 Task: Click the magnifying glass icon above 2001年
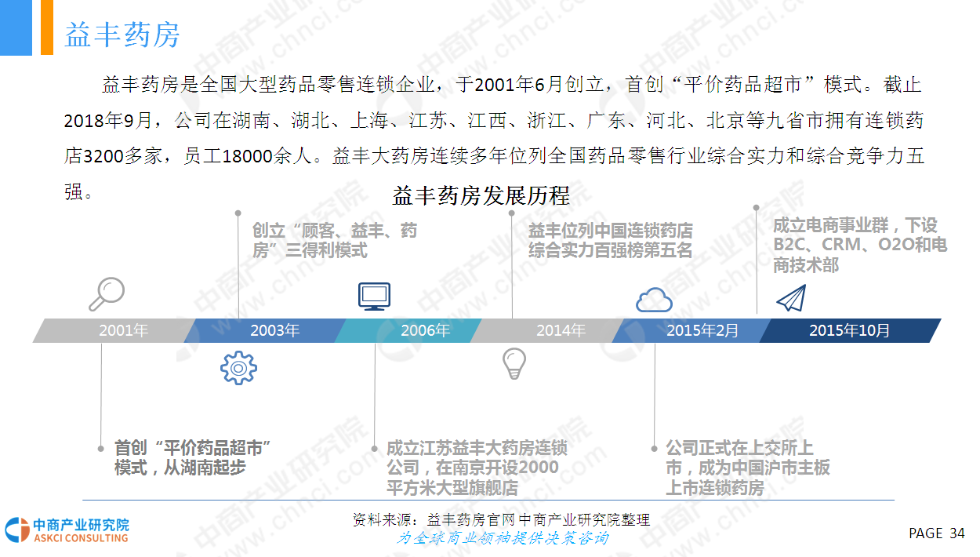click(x=106, y=294)
